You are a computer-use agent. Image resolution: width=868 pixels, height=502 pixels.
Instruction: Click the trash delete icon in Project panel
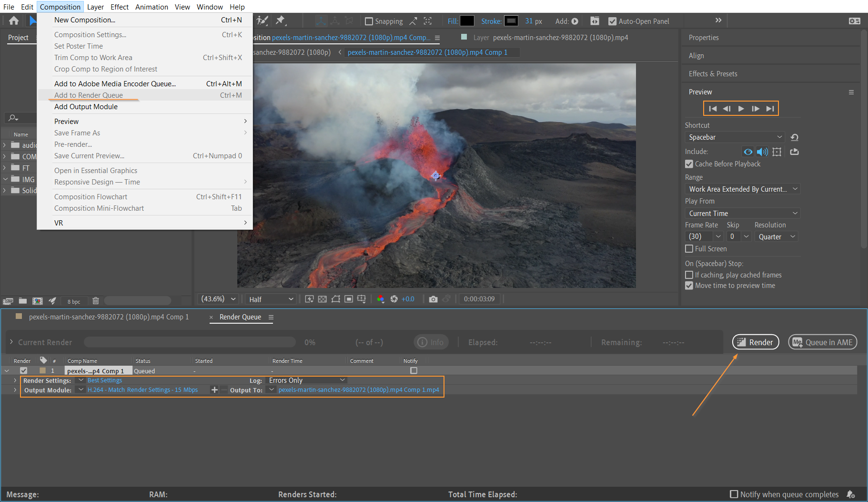point(96,301)
